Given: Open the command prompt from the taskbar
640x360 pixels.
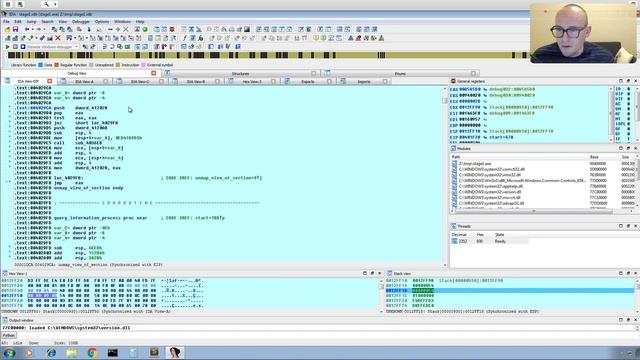Looking at the screenshot, I should coord(113,353).
